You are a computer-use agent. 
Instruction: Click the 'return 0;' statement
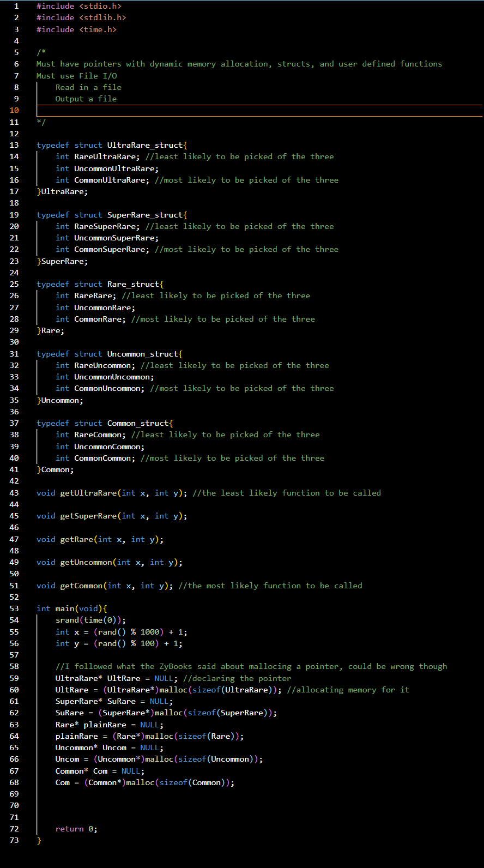click(76, 829)
